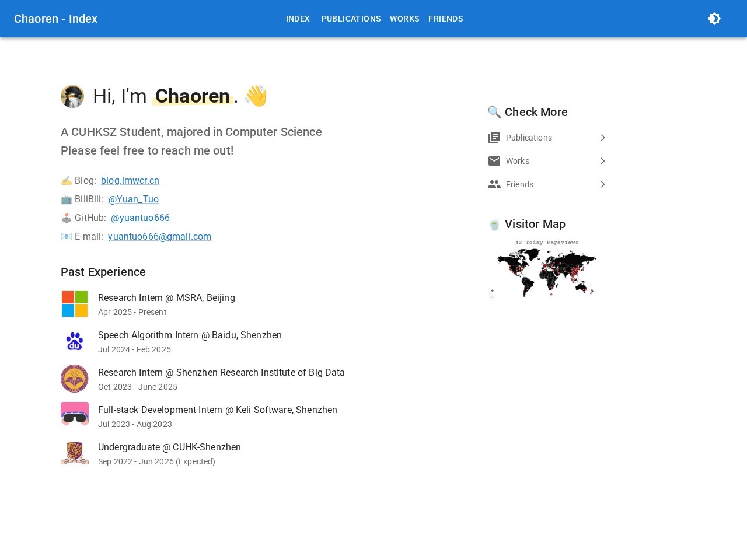Switch to WORKS in the top navigation
Screen dimensions: 747x560
[x=404, y=19]
